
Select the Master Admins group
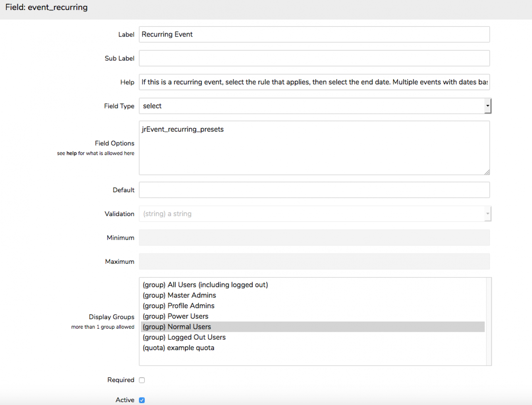[x=179, y=295]
